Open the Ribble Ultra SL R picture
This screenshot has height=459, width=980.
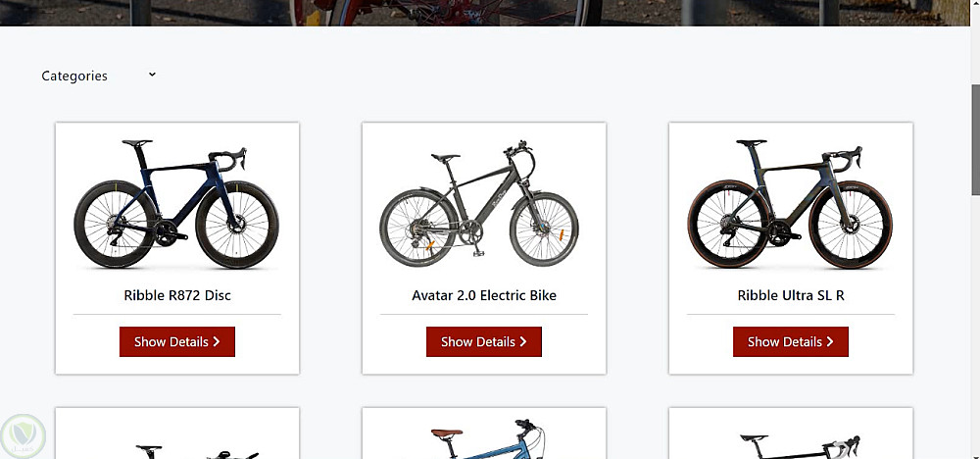pyautogui.click(x=790, y=205)
